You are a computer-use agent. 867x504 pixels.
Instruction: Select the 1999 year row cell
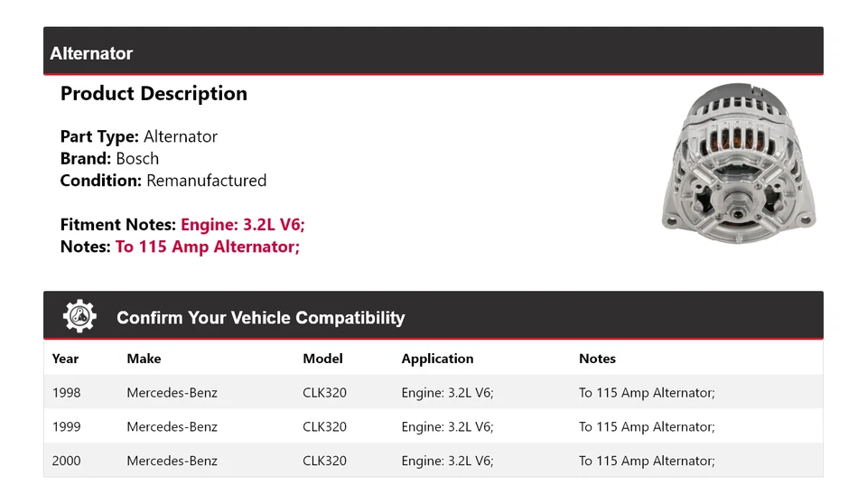[66, 426]
